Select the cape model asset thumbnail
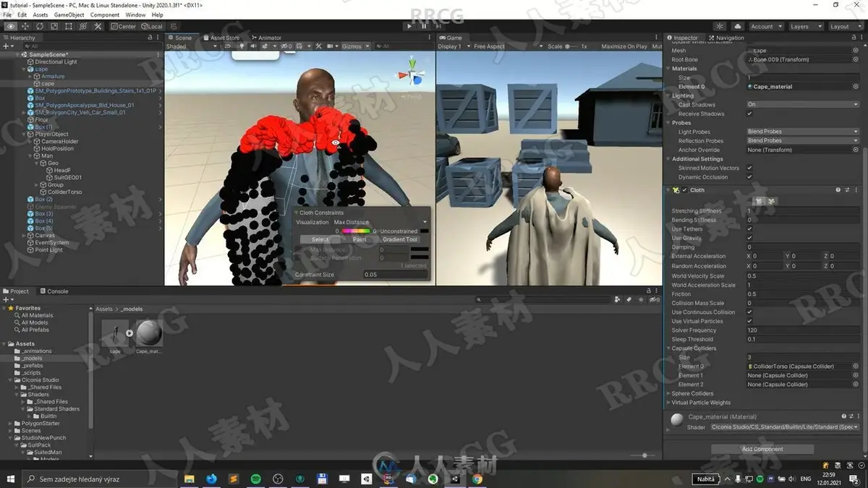This screenshot has width=868, height=488. [x=115, y=333]
